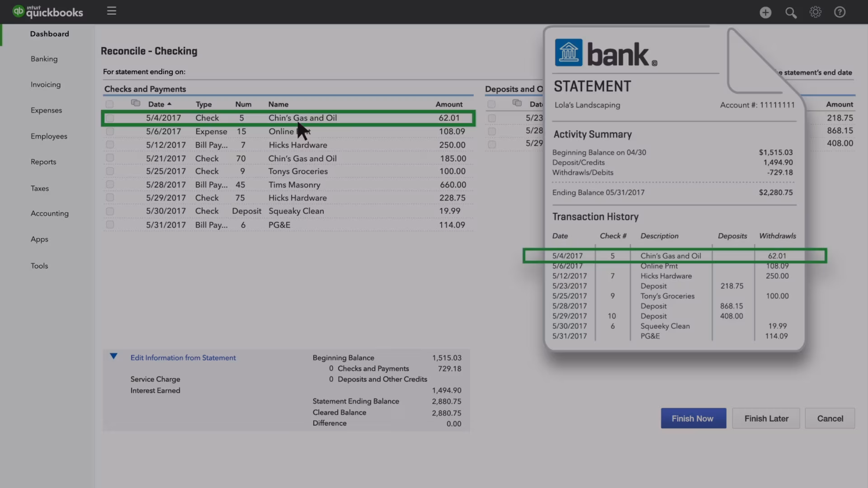Cancel the reconciliation
The height and width of the screenshot is (488, 868).
(x=830, y=418)
